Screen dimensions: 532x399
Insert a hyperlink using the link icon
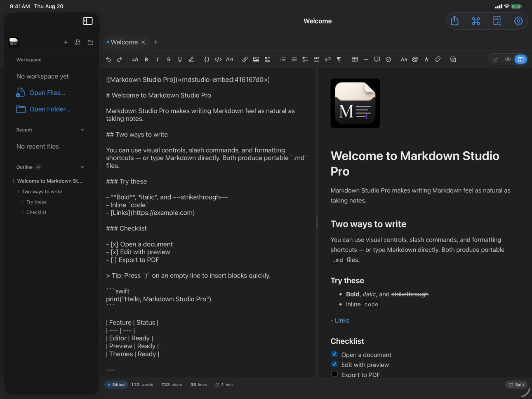245,59
